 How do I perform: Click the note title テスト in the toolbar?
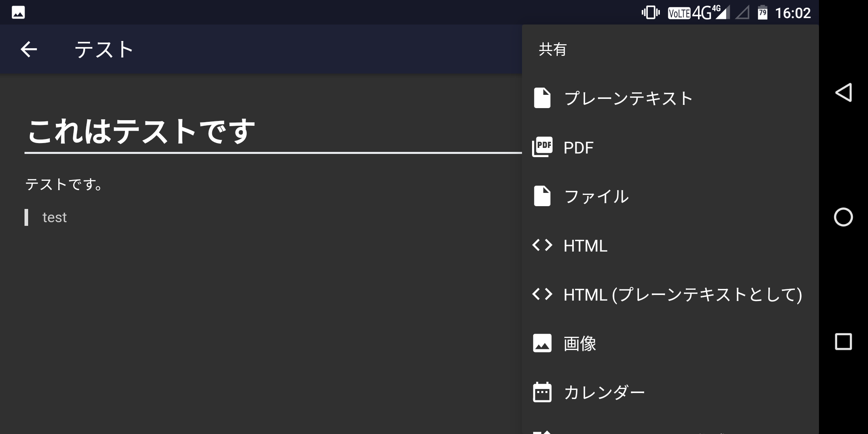coord(104,50)
